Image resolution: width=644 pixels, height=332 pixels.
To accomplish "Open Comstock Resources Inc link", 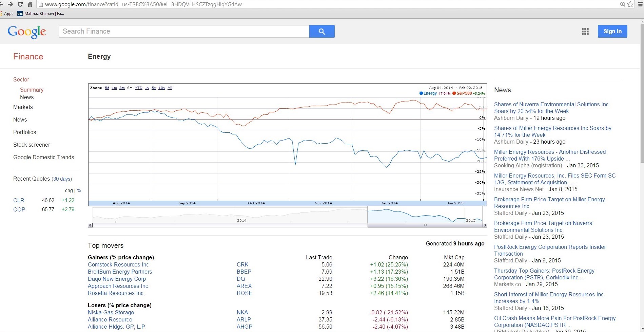I will [x=118, y=265].
